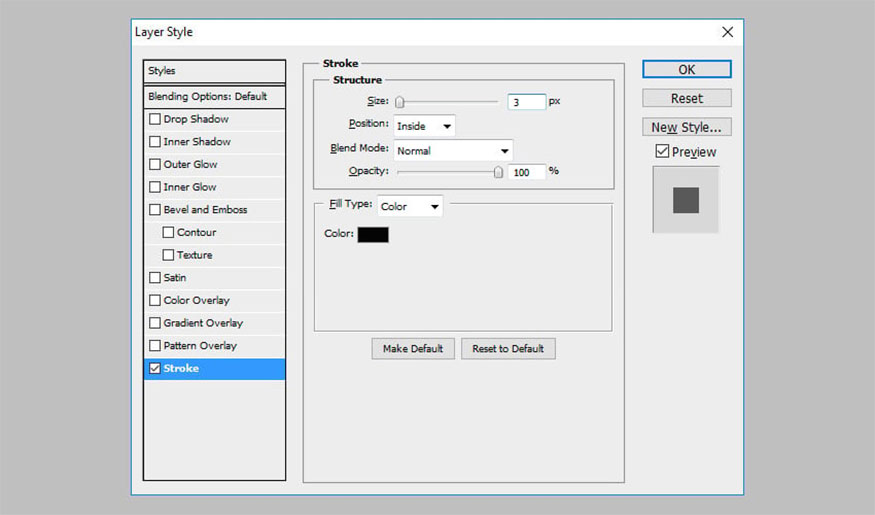Open the Styles section in left panel
This screenshot has height=515, width=875.
(214, 71)
